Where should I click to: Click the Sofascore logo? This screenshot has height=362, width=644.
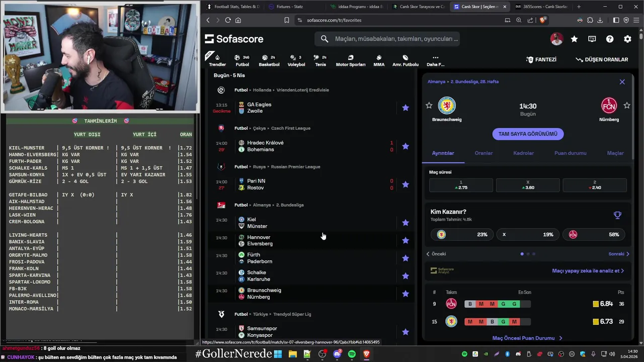pos(234,39)
